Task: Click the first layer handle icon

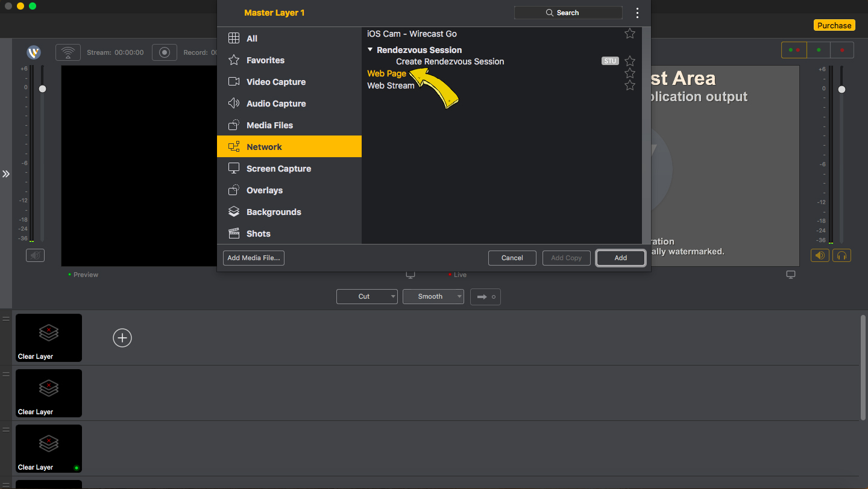Action: tap(6, 319)
